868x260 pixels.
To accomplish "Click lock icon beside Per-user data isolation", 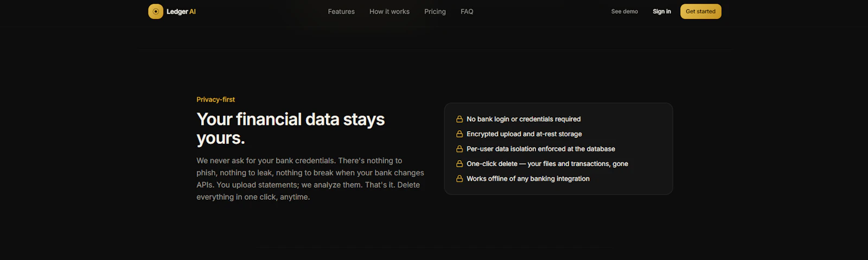I will 459,149.
